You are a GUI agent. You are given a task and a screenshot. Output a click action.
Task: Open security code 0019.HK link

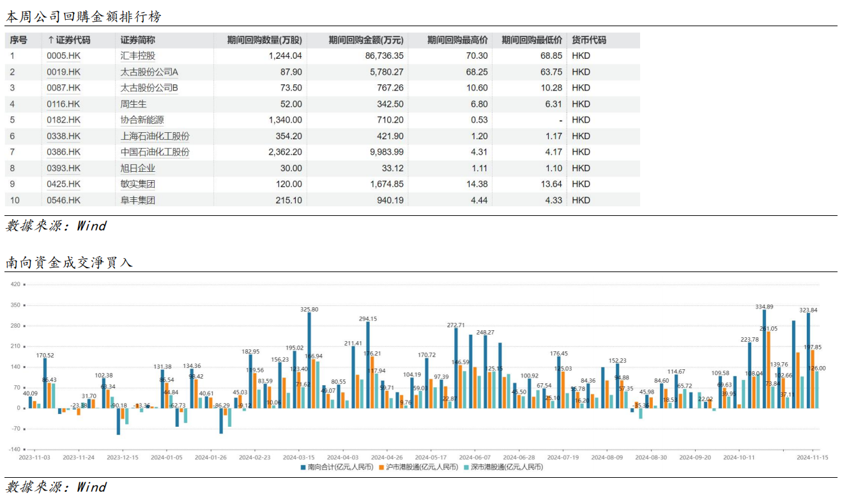64,72
